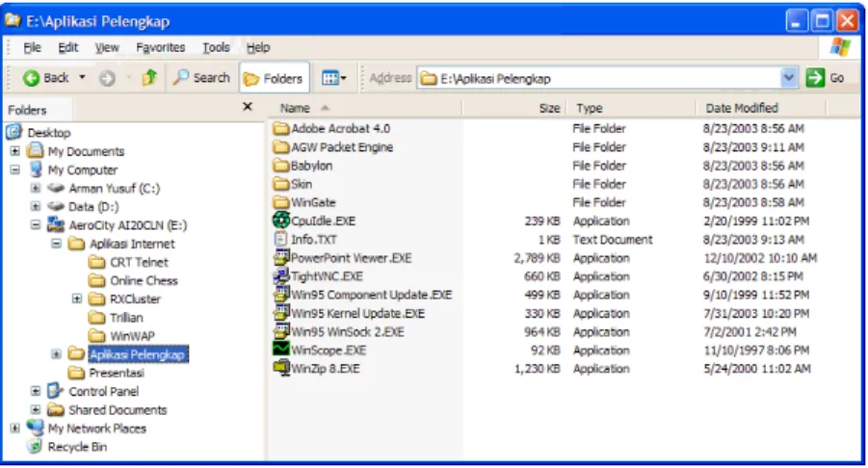Open the Tools menu
The image size is (868, 468).
(x=216, y=47)
